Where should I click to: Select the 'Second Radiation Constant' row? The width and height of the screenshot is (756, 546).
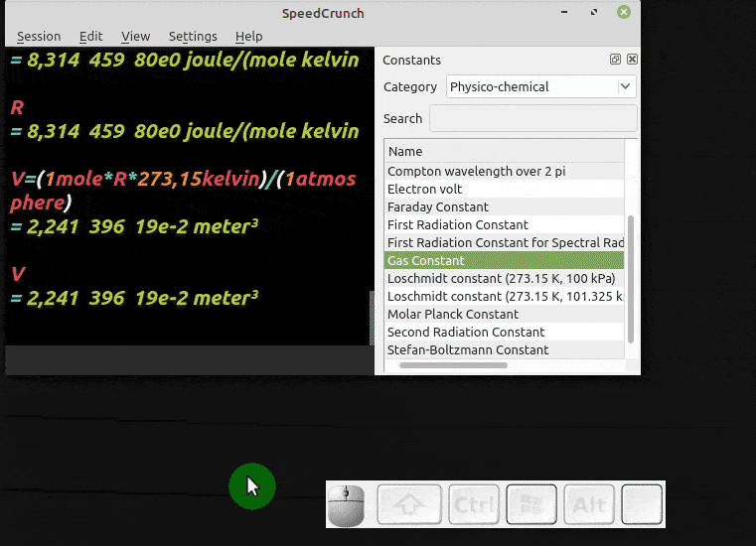(505, 332)
